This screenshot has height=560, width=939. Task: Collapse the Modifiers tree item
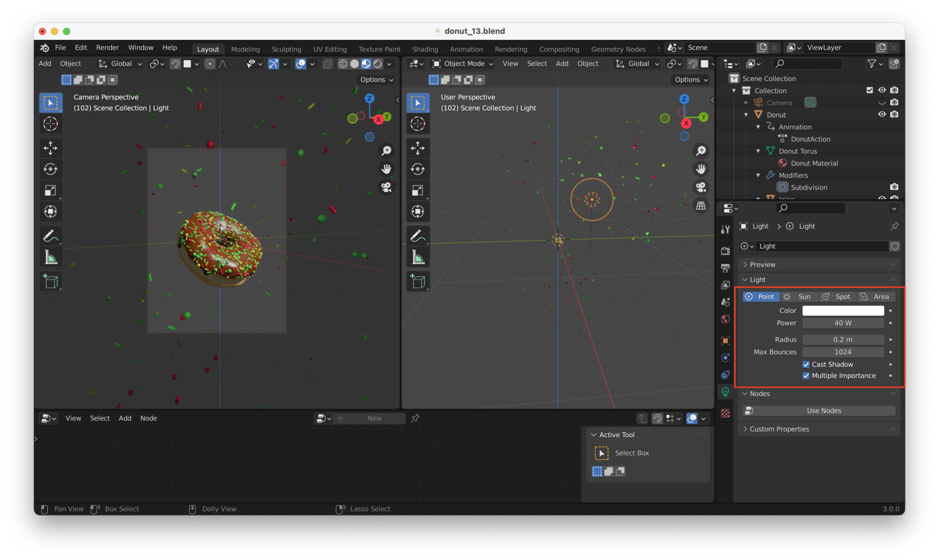758,175
